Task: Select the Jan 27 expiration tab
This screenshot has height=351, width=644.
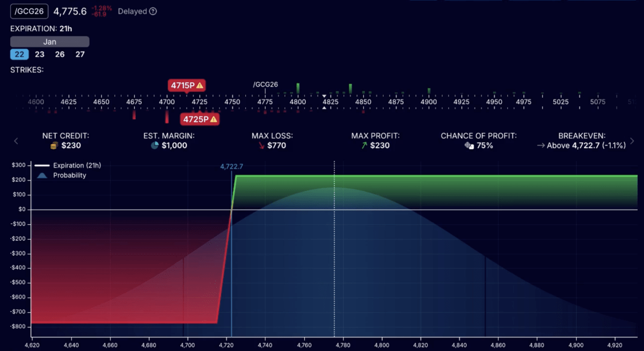Action: [80, 54]
